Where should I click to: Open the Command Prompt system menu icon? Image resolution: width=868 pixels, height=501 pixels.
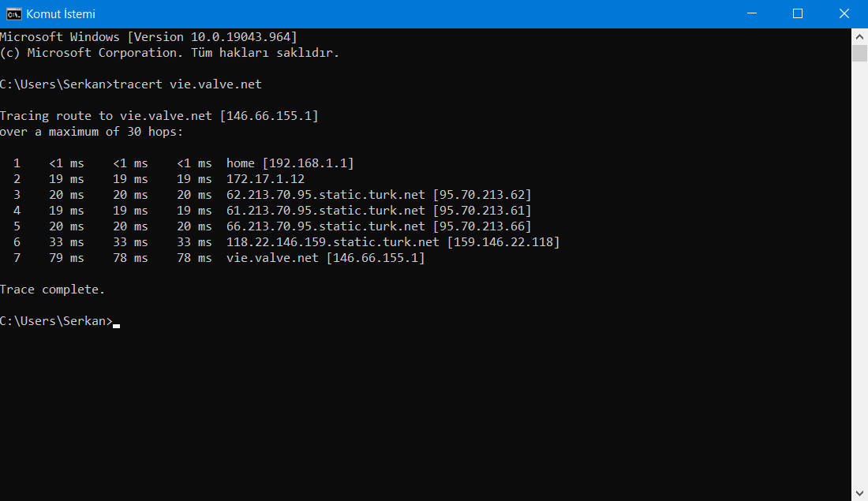(x=14, y=14)
